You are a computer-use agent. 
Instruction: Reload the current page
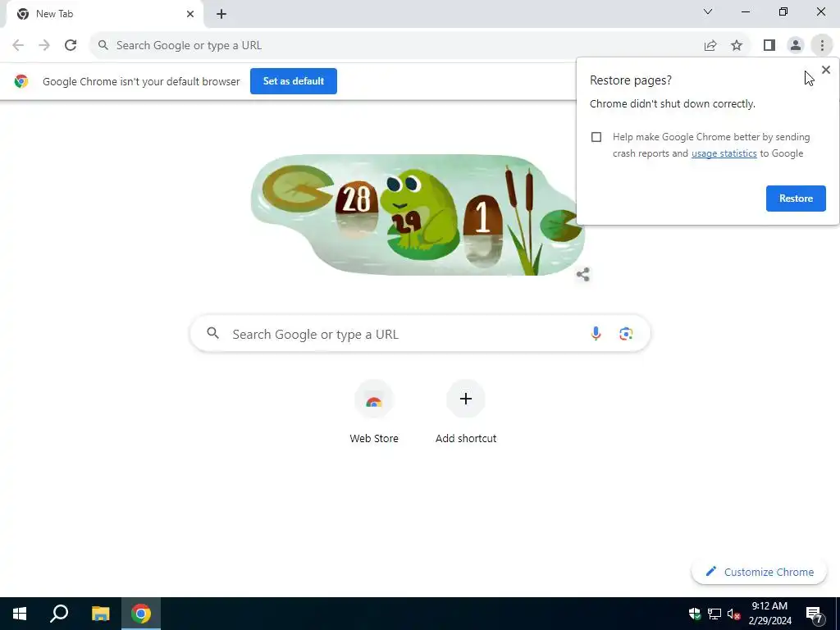tap(71, 45)
